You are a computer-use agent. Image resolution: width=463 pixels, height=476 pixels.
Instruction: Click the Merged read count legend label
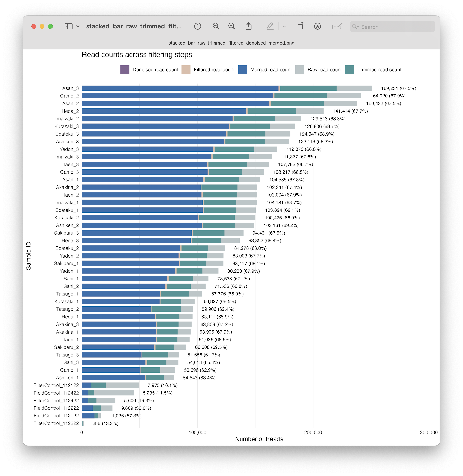[x=271, y=70]
